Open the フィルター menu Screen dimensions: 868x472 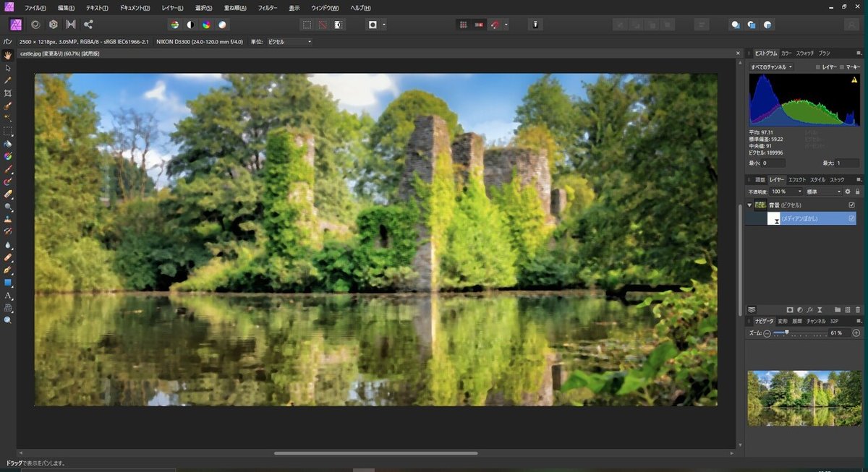click(268, 8)
